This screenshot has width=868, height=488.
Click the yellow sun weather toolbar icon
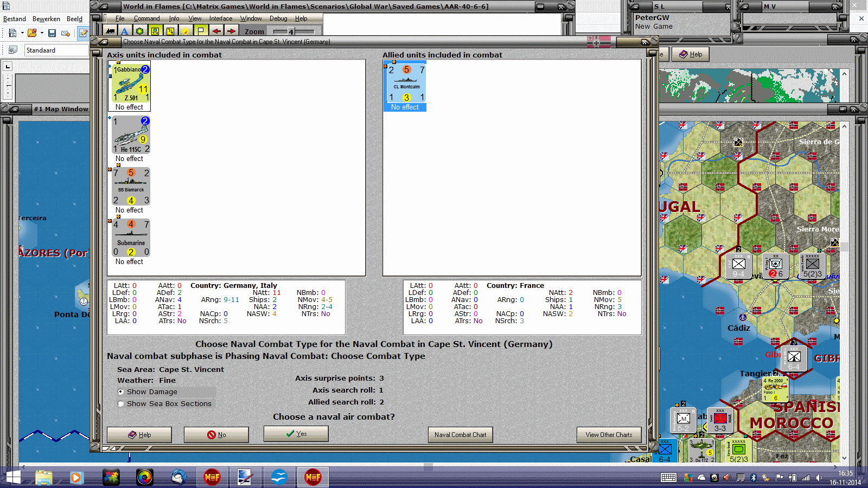click(x=186, y=31)
